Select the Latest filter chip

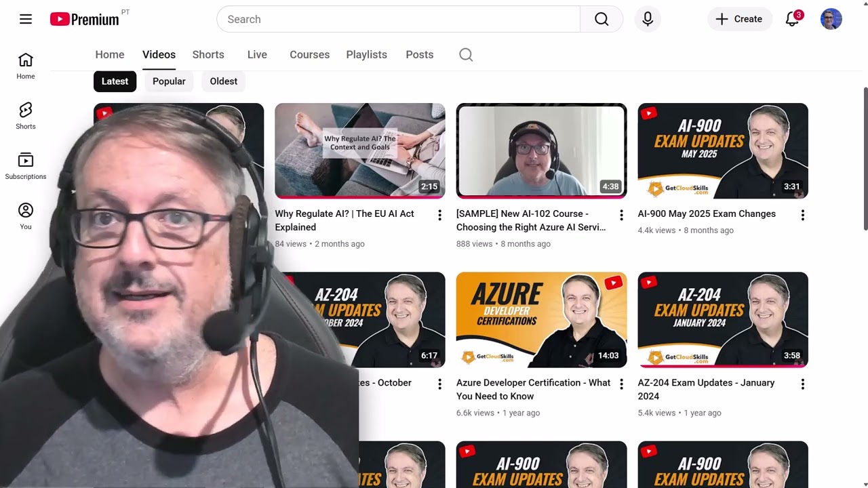(x=115, y=81)
